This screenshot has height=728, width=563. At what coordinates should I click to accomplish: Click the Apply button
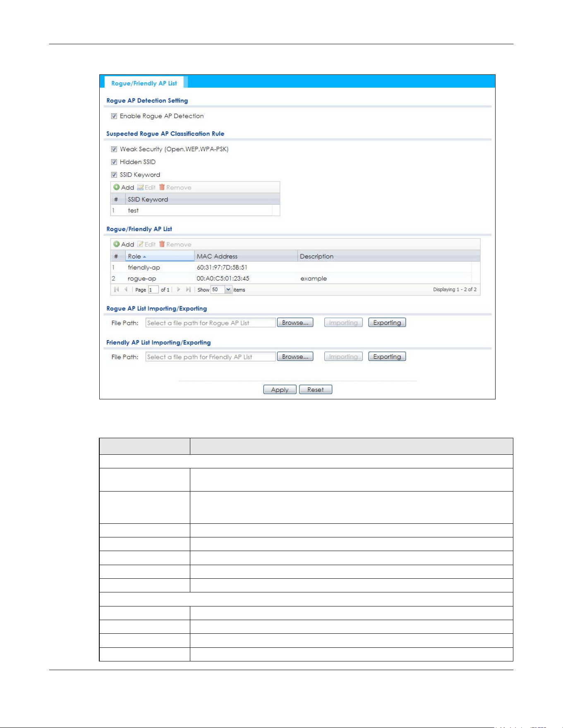[280, 389]
